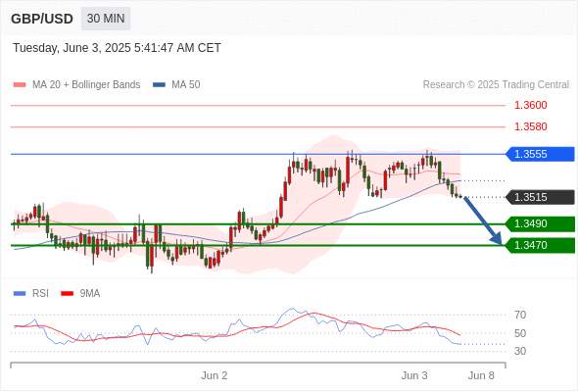The height and width of the screenshot is (392, 578).
Task: Click the red 9MA legend swatch
Action: point(67,294)
